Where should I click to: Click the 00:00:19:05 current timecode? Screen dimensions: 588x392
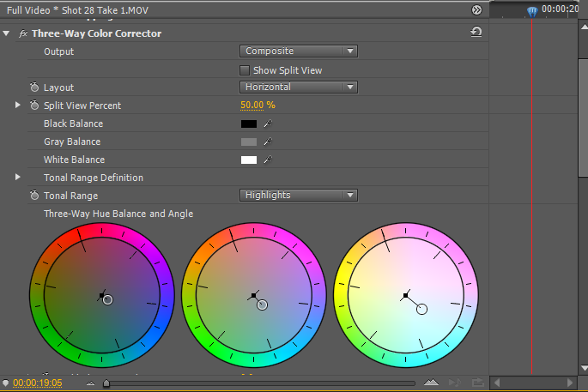38,383
